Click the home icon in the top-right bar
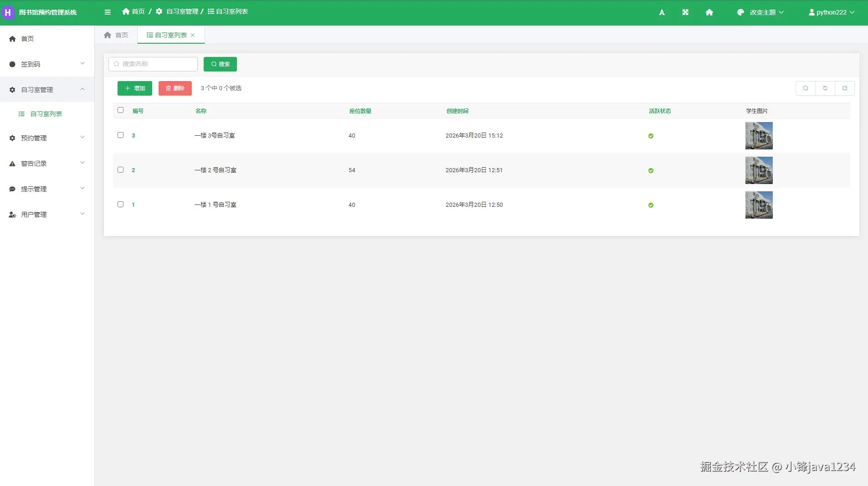The image size is (868, 486). (x=709, y=12)
